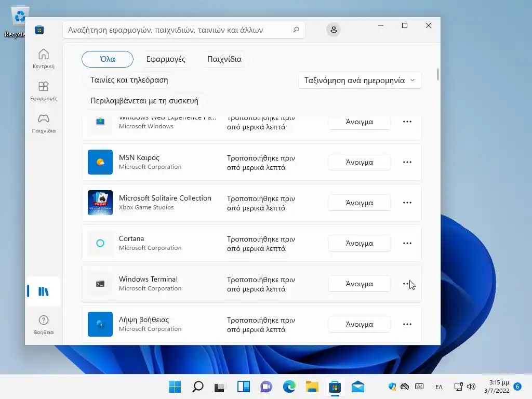Open Widgets from the taskbar
The height and width of the screenshot is (399, 532).
point(243,387)
